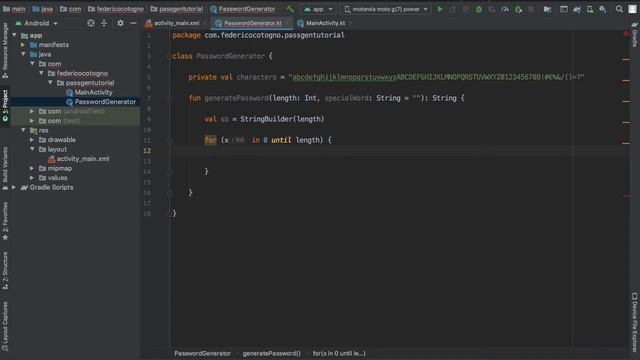640x360 pixels.
Task: Click the federicocotogno breadcrumb in navigation bar
Action: (116, 9)
